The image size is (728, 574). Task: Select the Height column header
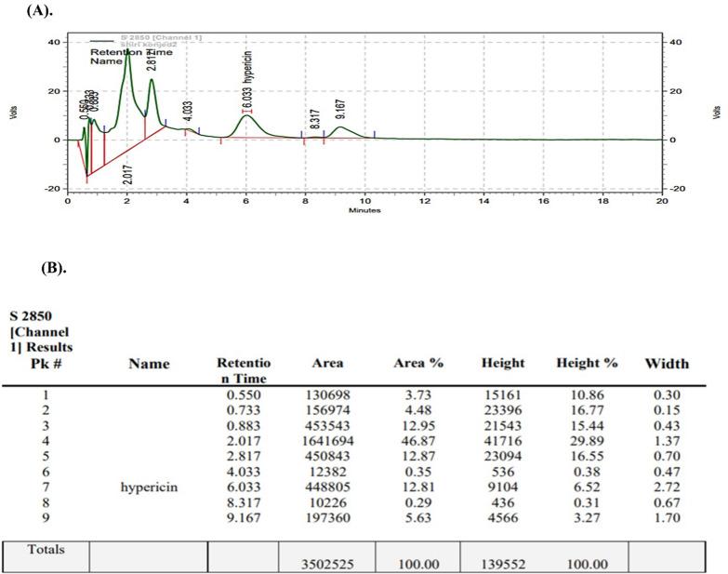pyautogui.click(x=503, y=363)
